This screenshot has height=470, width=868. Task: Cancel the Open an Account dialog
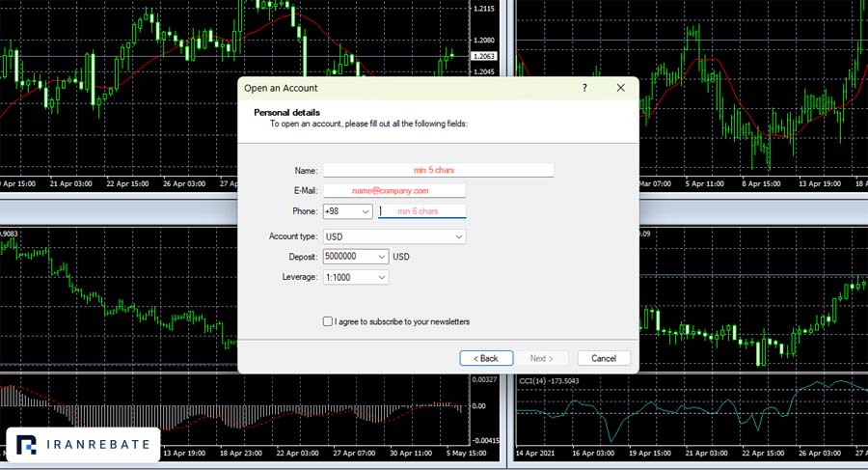pyautogui.click(x=604, y=359)
